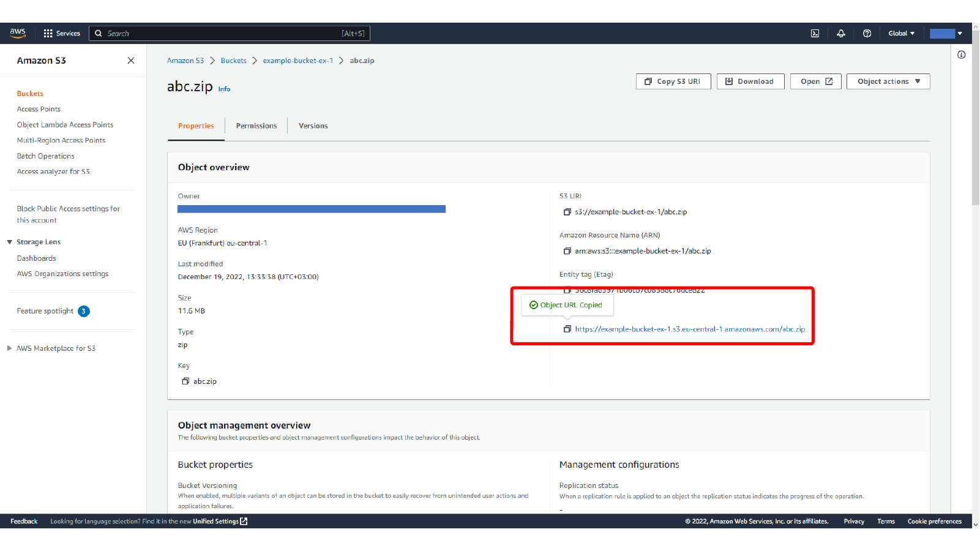Screen dimensions: 980x551
Task: Click the Copy S3 URI button
Action: [673, 81]
